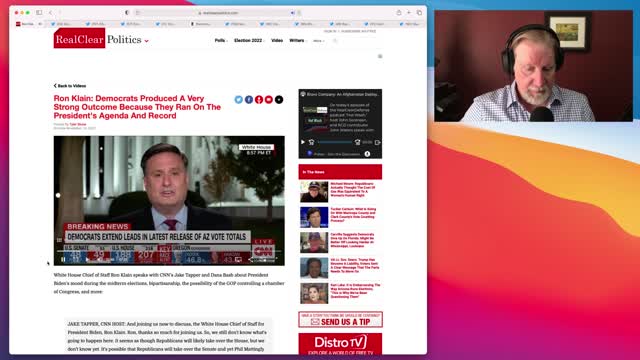Share the article by email icon

(x=269, y=100)
